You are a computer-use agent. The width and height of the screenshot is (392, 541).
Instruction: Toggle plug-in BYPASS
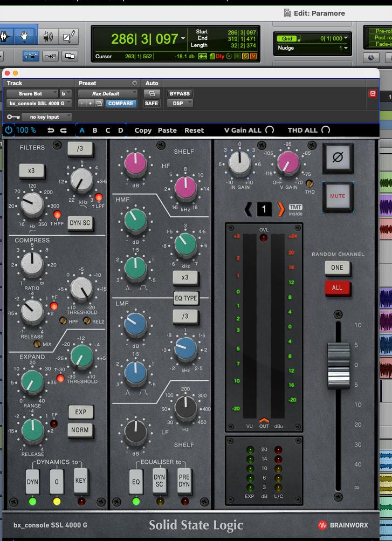point(180,93)
